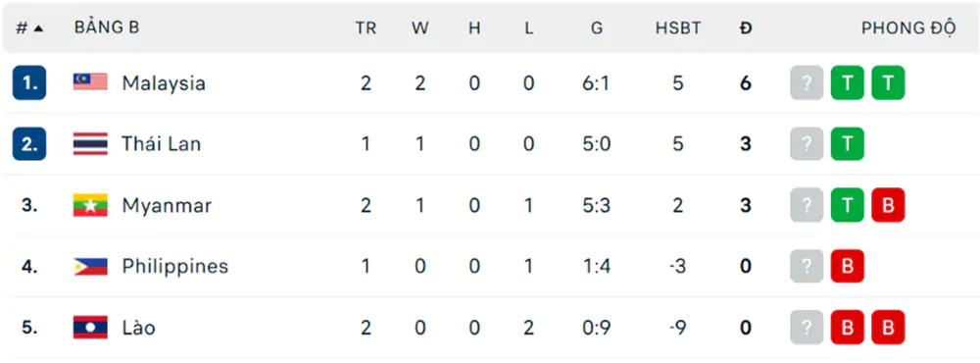
Task: Open the Malaysia team link
Action: tap(164, 82)
